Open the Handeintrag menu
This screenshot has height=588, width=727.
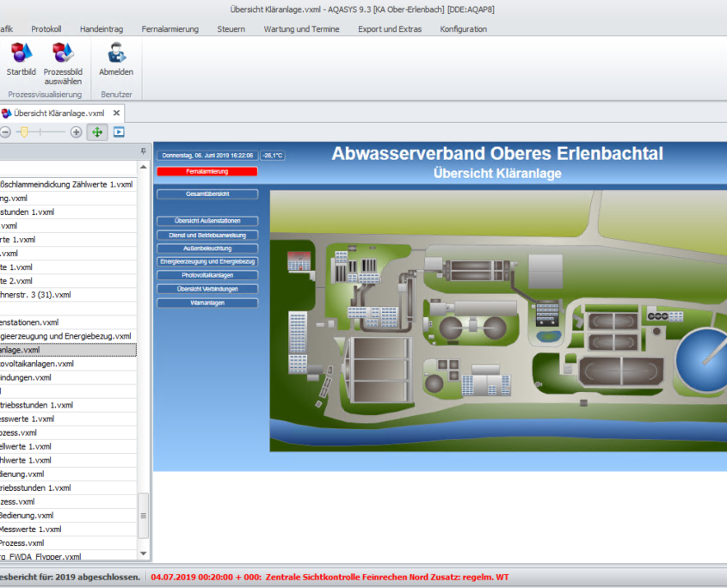[102, 28]
